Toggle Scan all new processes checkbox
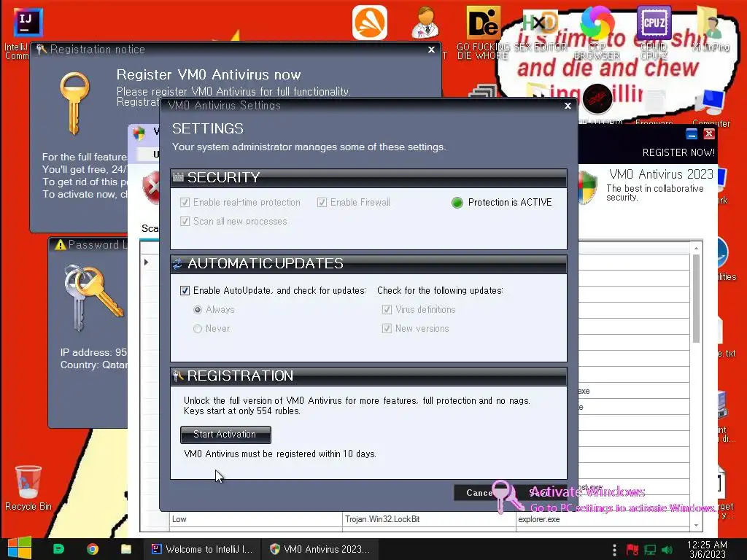 pos(185,222)
